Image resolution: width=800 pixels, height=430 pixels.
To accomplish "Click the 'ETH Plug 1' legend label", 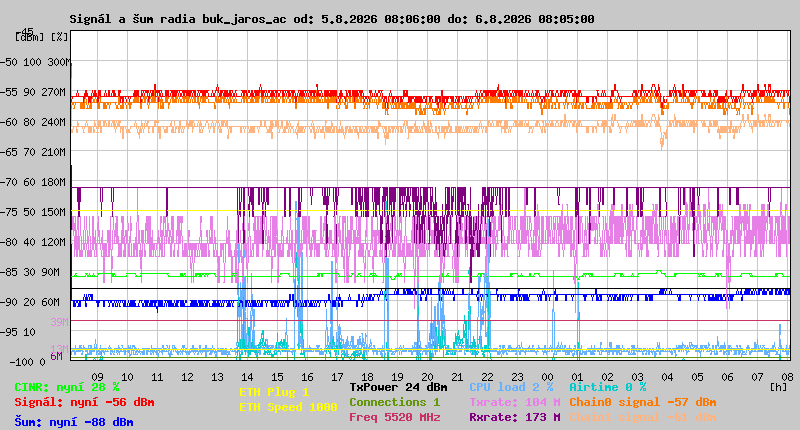I will 274,392.
